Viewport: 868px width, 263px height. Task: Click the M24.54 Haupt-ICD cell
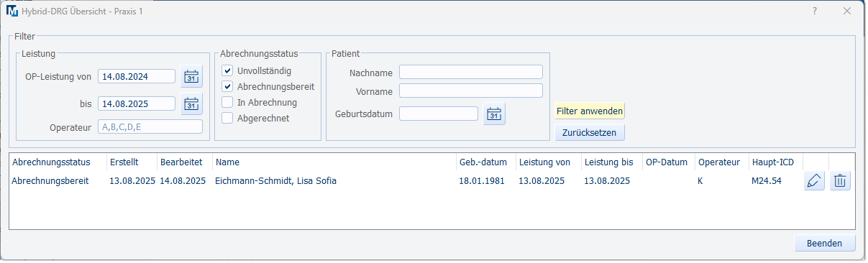click(766, 181)
